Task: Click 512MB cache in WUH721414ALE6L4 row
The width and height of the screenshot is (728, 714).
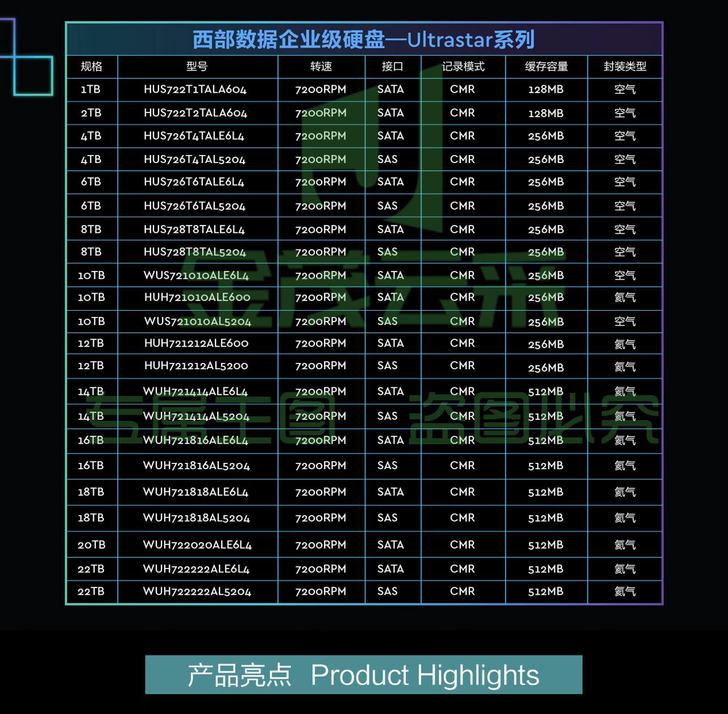Action: pyautogui.click(x=546, y=391)
